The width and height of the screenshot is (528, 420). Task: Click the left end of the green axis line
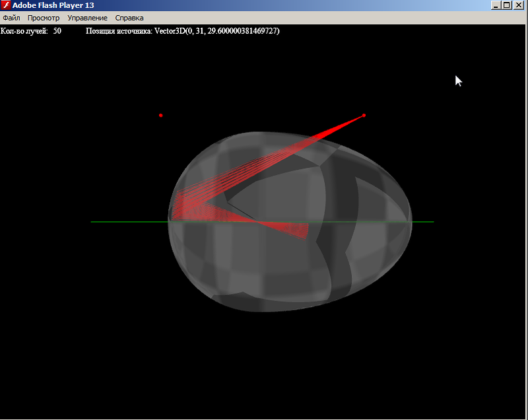click(92, 222)
